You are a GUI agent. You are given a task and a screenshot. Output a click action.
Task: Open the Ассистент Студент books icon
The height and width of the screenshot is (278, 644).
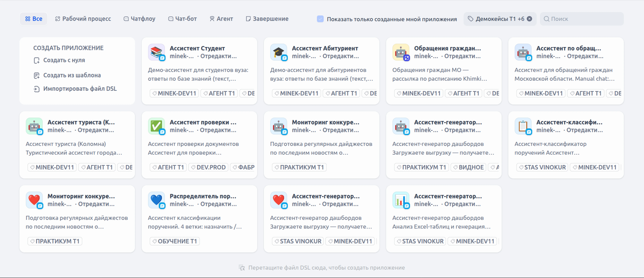point(156,52)
